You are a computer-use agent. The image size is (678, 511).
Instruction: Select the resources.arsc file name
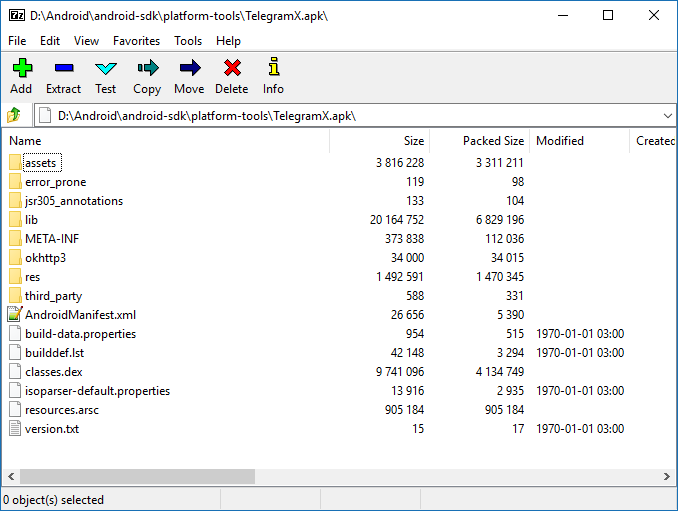point(62,410)
